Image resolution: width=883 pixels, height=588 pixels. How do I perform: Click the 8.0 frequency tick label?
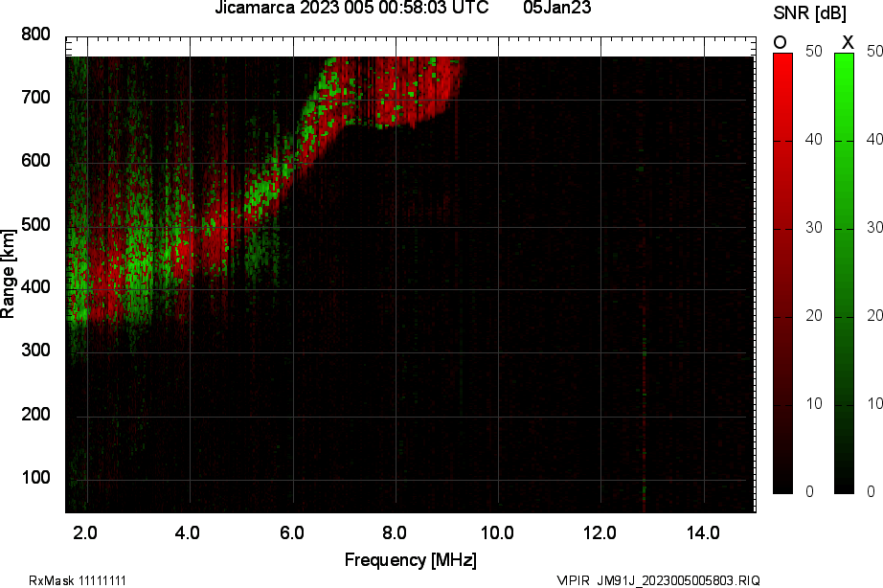click(x=395, y=532)
